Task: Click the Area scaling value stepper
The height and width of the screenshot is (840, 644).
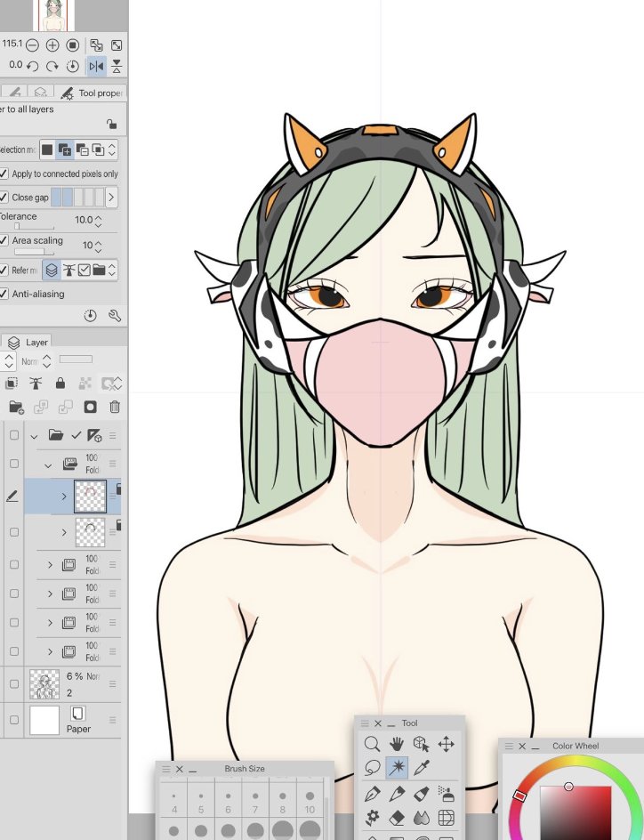Action: 98,246
